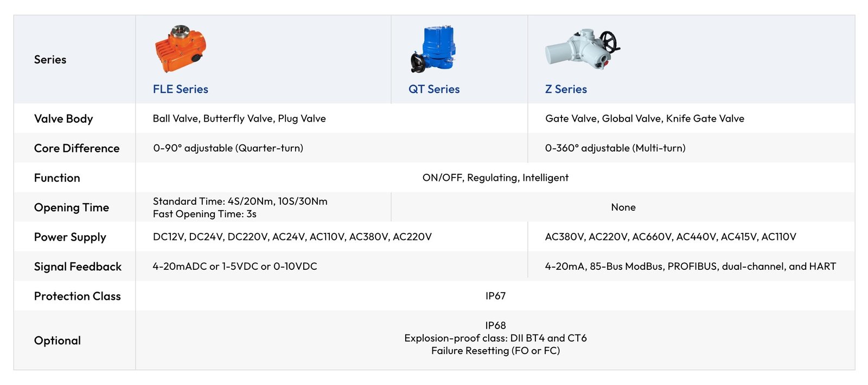Click the Opening Time row label

(72, 207)
